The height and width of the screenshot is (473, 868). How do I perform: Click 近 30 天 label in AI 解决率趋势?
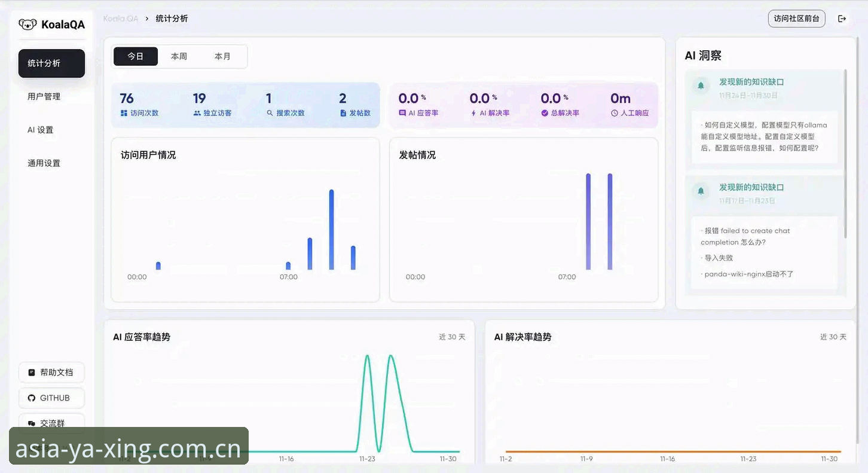coord(833,337)
